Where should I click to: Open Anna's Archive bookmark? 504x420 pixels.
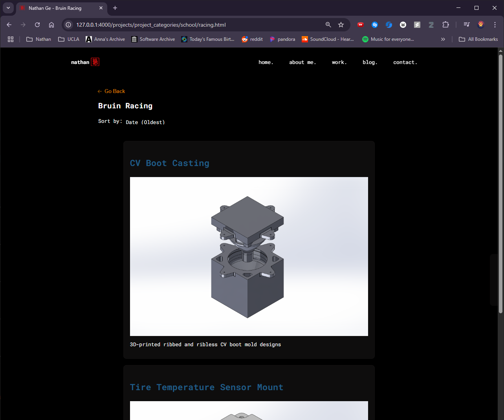point(105,39)
